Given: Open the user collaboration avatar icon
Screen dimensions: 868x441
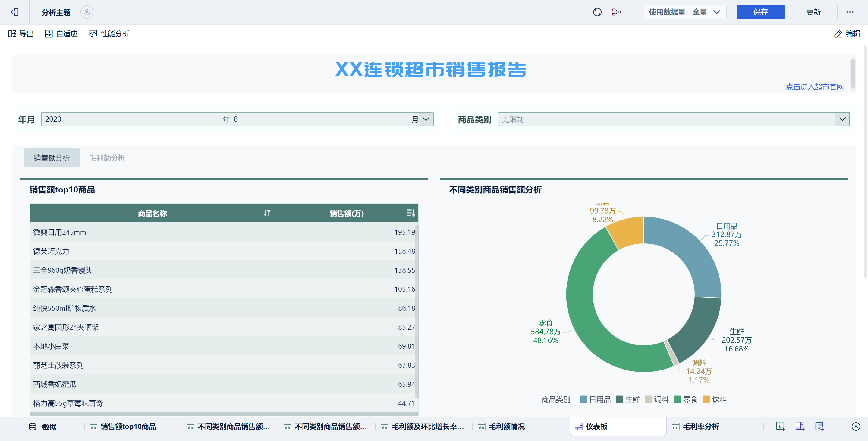Looking at the screenshot, I should coord(86,12).
